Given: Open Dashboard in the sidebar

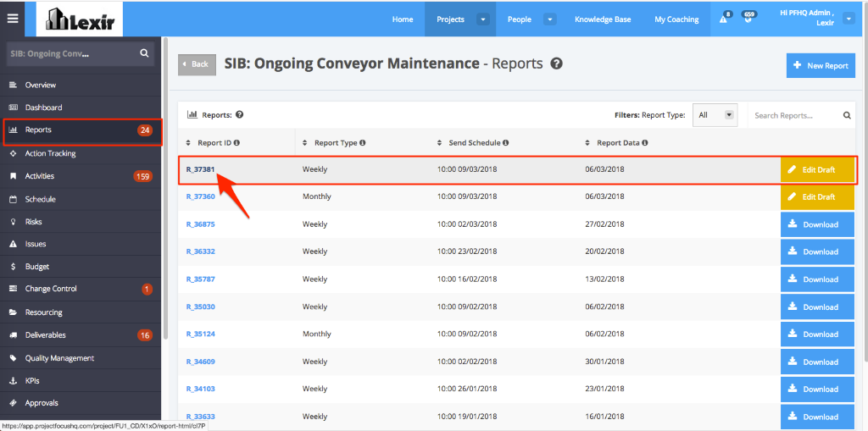Looking at the screenshot, I should point(81,108).
